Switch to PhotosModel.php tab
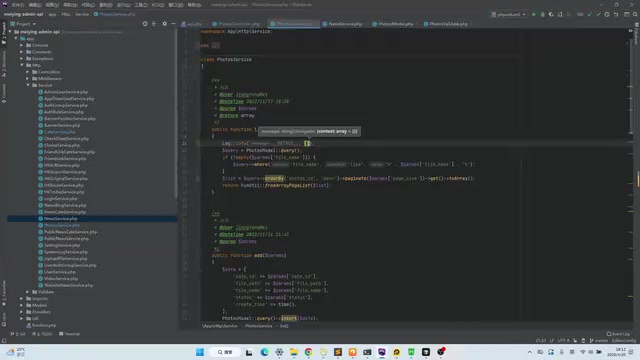Screen dimensions: 640x360 click(393, 24)
